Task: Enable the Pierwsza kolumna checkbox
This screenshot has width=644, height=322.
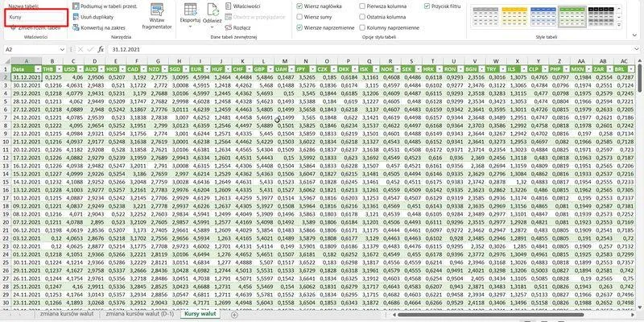Action: click(x=361, y=6)
